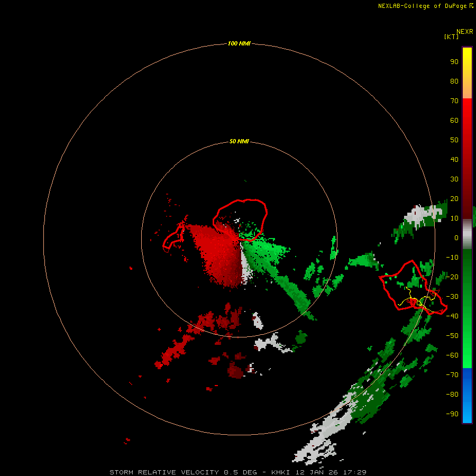Click the NEXR label above the color scale
This screenshot has height=476, width=476.
pyautogui.click(x=464, y=32)
